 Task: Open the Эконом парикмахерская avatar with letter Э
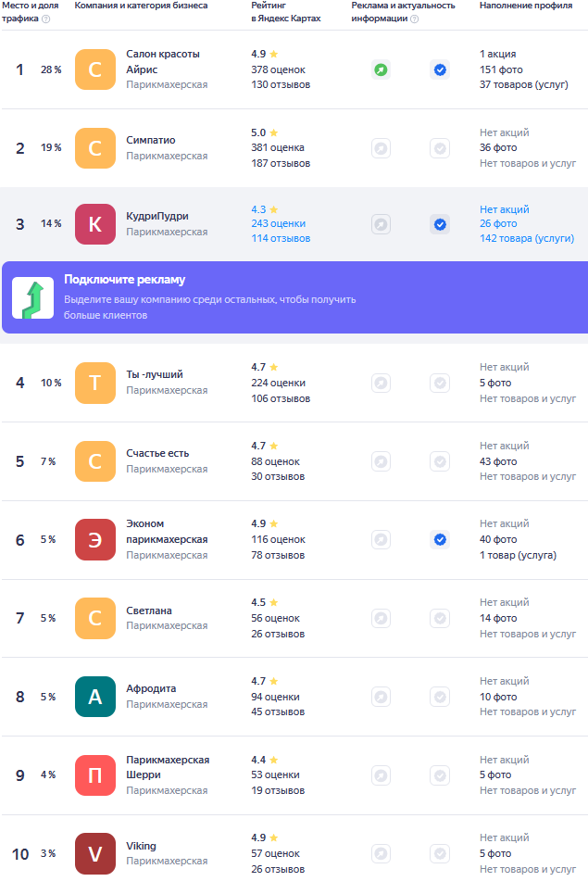[x=95, y=539]
